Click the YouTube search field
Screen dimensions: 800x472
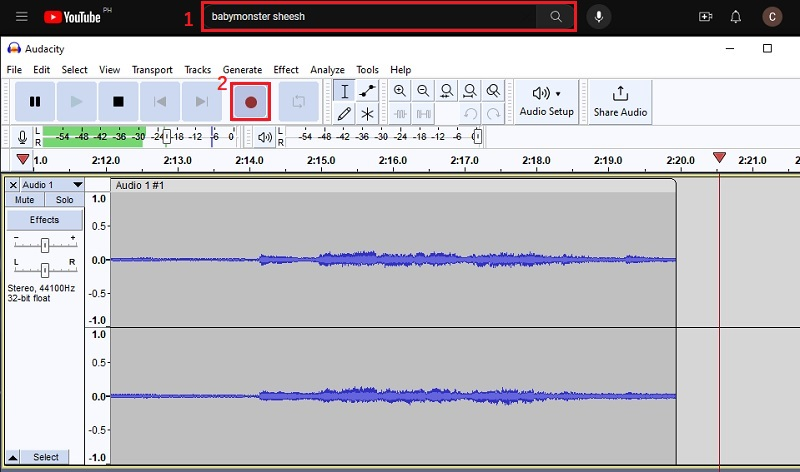(370, 16)
